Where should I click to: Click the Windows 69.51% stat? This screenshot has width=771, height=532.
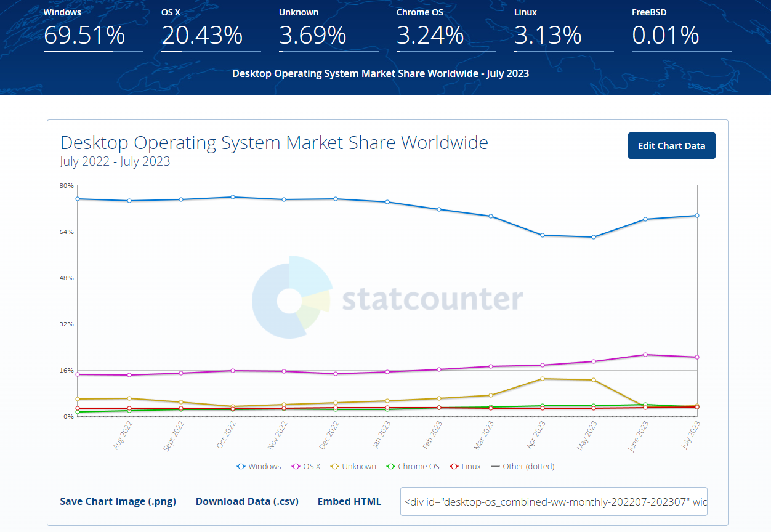click(x=94, y=30)
